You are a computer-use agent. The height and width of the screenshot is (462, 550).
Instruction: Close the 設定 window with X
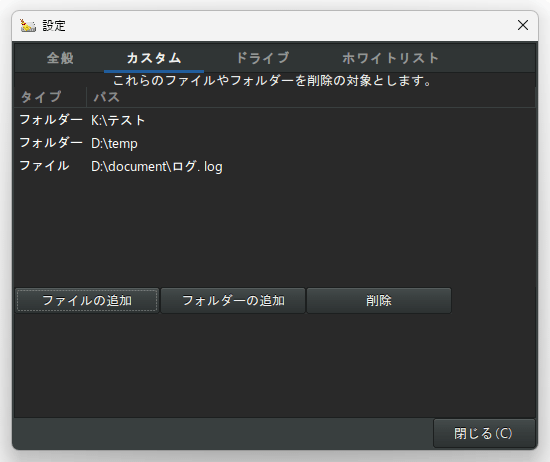[523, 25]
